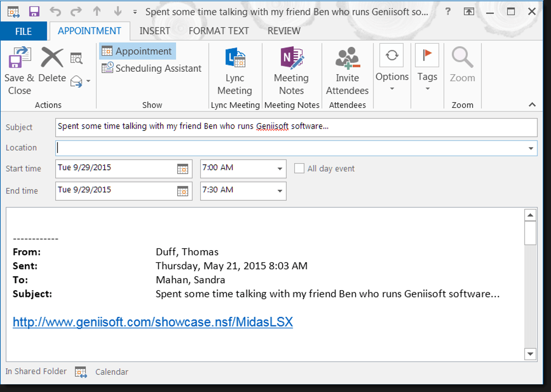Open the FORMAT TEXT tab

tap(219, 31)
